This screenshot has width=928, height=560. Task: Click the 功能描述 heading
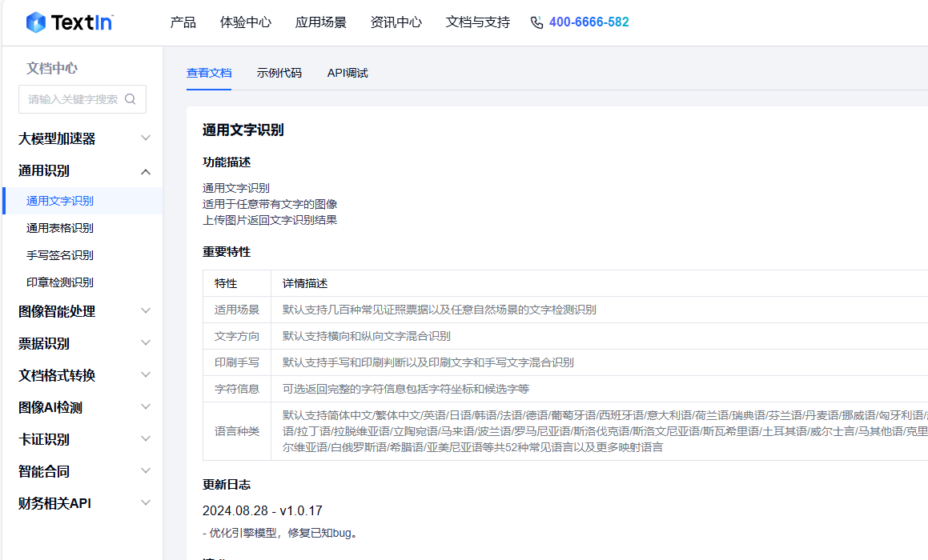[x=227, y=162]
